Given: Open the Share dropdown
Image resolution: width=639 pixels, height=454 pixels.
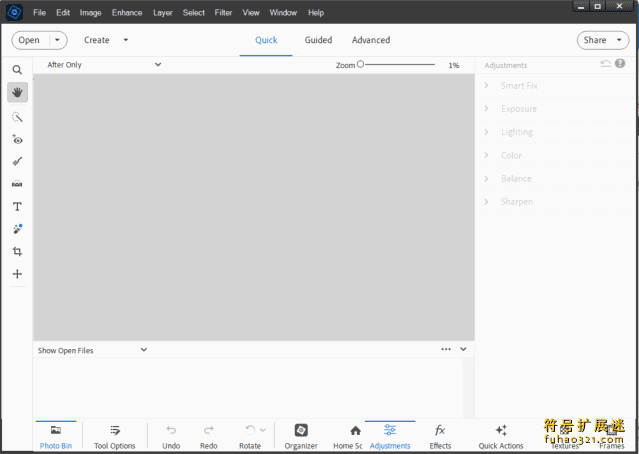Looking at the screenshot, I should coord(603,40).
